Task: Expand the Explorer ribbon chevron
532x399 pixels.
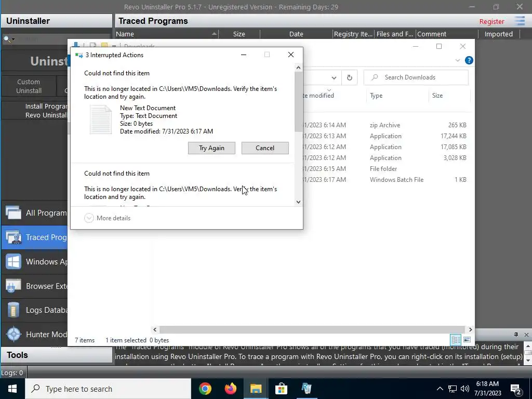Action: click(x=458, y=60)
